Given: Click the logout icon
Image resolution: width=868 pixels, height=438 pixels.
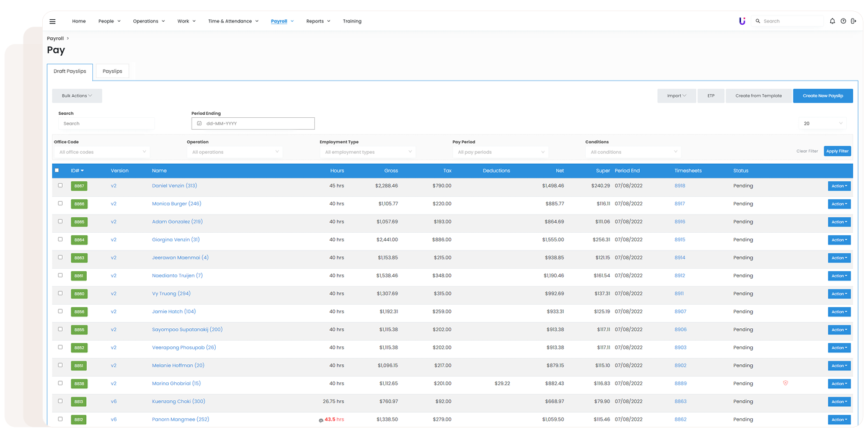Looking at the screenshot, I should coord(854,21).
